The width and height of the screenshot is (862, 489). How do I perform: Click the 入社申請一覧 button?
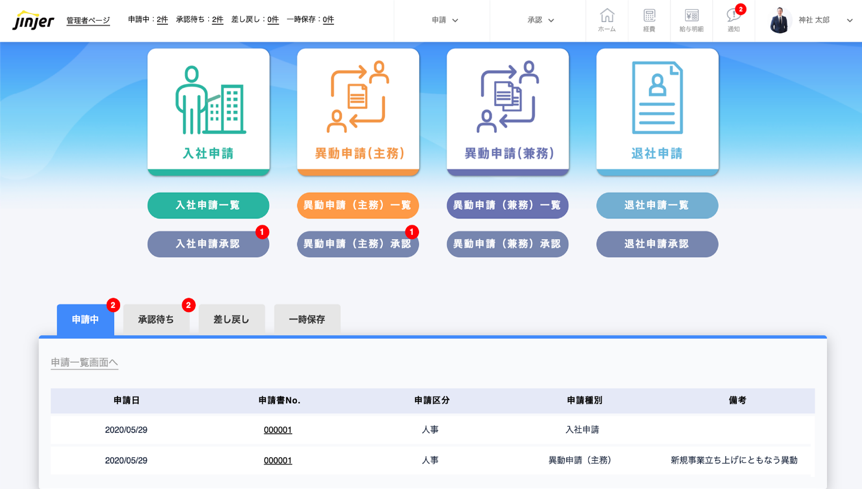tap(208, 205)
